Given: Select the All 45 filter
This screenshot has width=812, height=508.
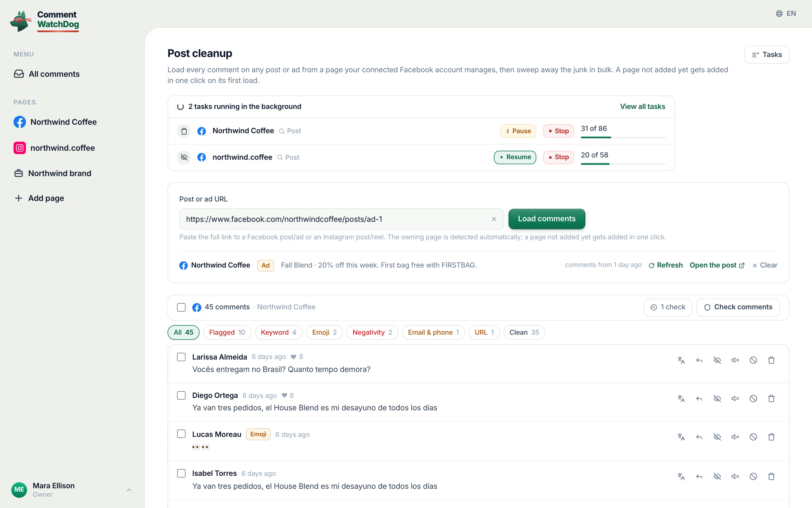Looking at the screenshot, I should coord(184,333).
